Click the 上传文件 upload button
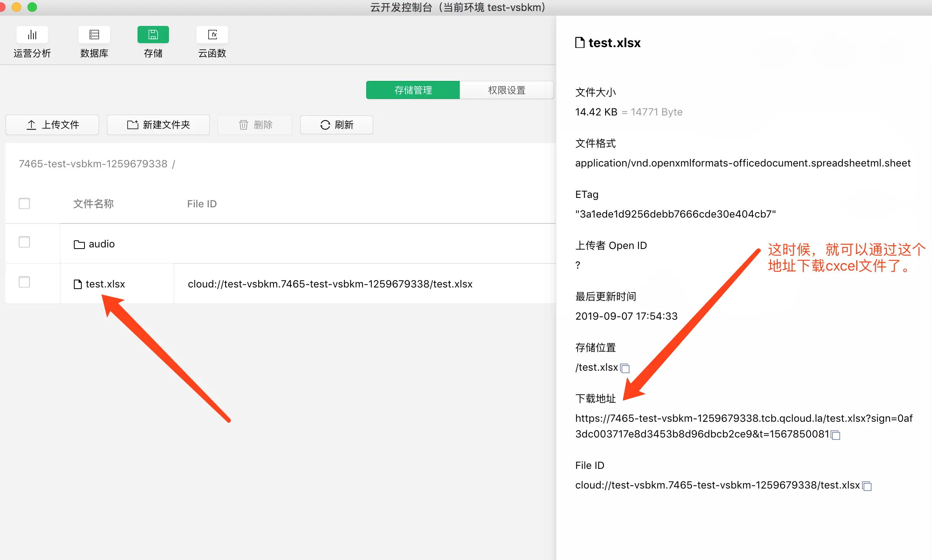This screenshot has height=560, width=932. tap(52, 125)
